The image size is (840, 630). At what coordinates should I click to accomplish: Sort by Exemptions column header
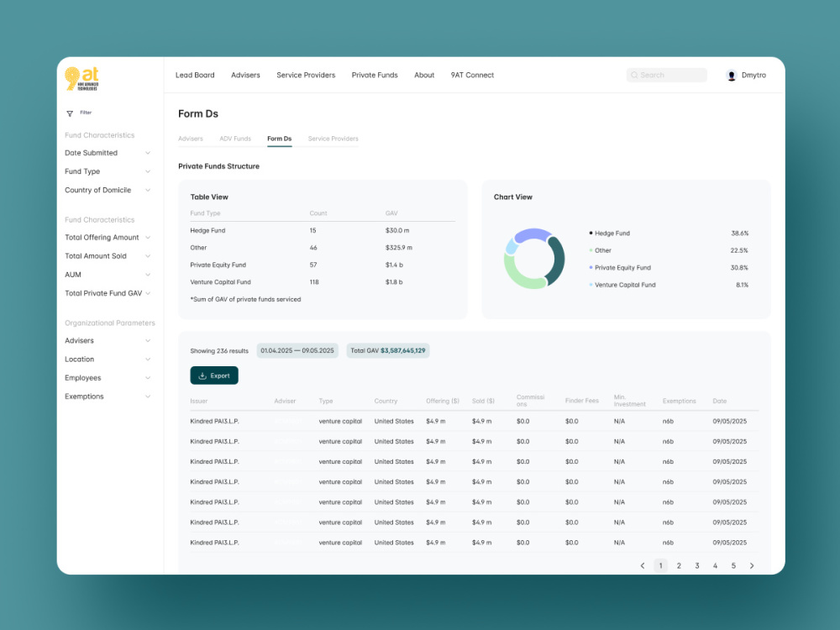[680, 401]
